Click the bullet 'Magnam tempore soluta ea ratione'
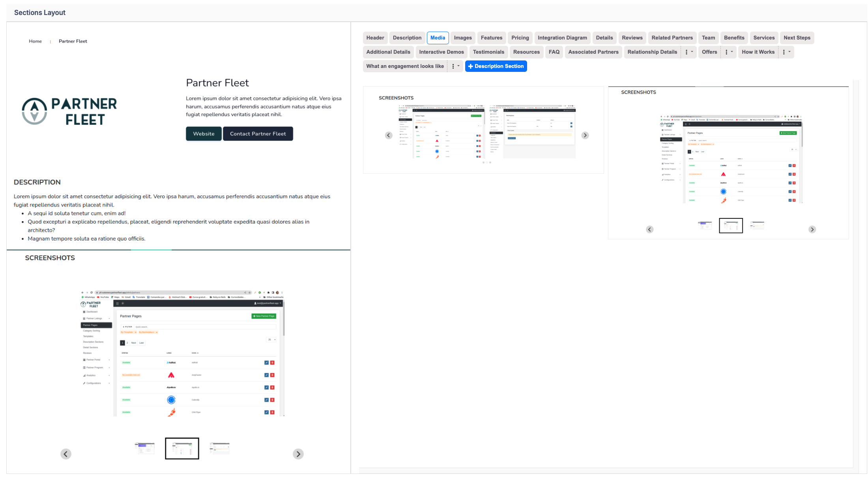Viewport: 868px width, 483px height. (86, 239)
